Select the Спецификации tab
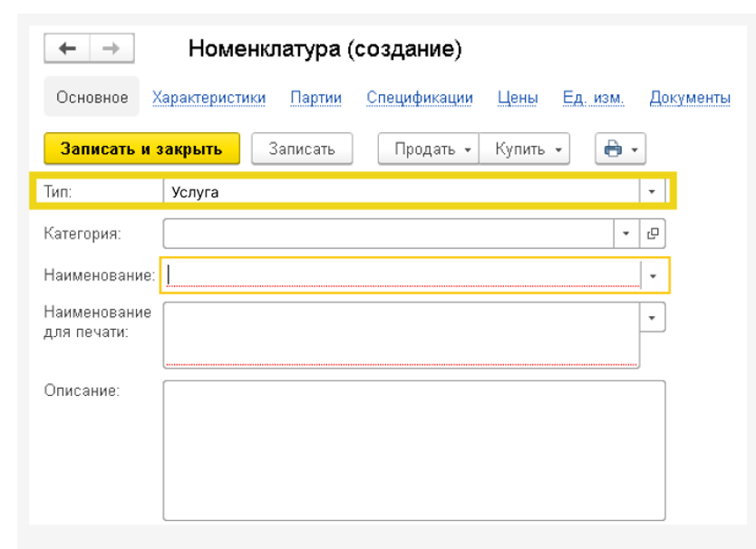The image size is (756, 549). (420, 98)
